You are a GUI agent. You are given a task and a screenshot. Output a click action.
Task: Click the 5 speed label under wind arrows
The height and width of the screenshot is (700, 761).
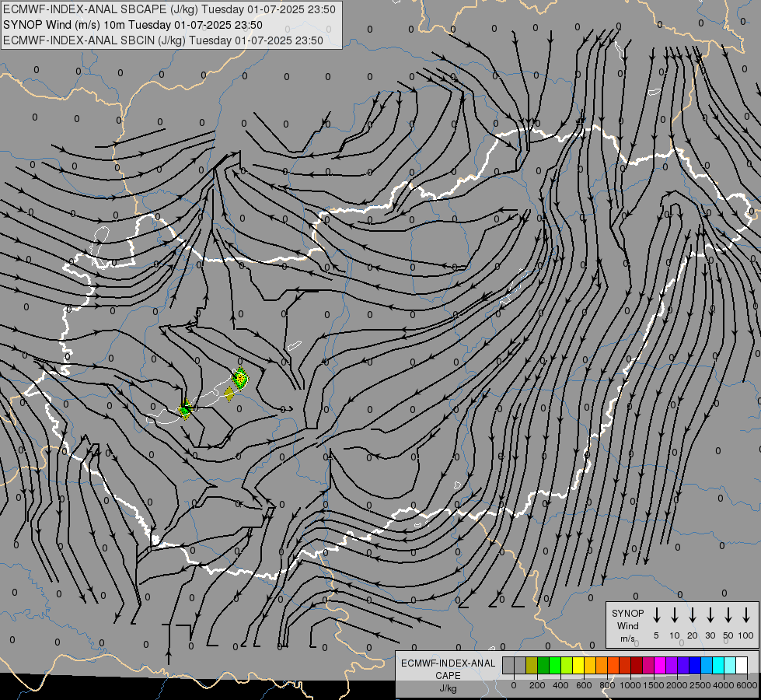click(x=656, y=635)
